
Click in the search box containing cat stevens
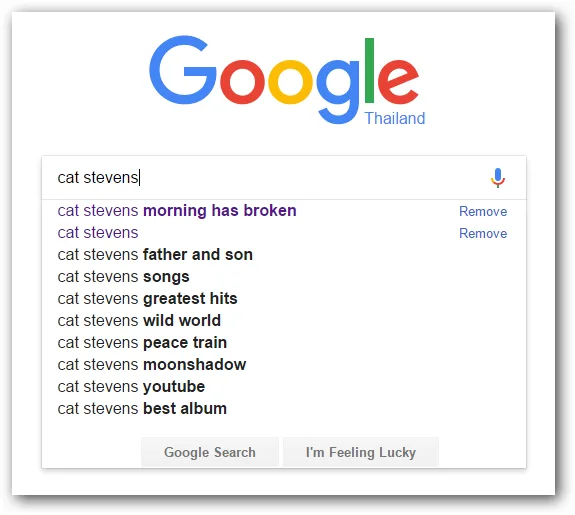coord(284,178)
